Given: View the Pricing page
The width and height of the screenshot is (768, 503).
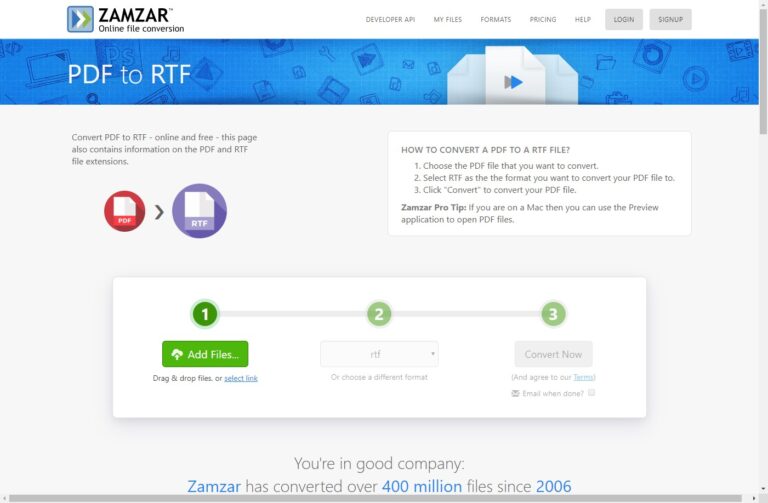Looking at the screenshot, I should [x=543, y=20].
